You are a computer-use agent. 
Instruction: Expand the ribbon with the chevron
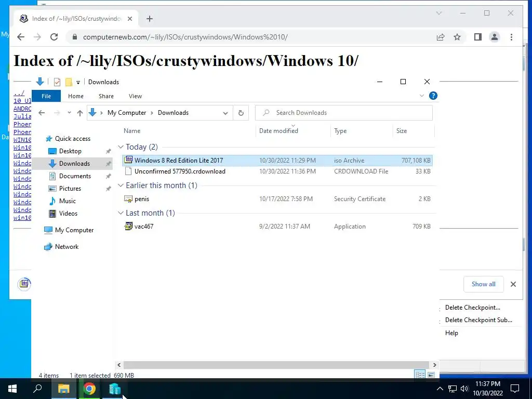(x=422, y=96)
